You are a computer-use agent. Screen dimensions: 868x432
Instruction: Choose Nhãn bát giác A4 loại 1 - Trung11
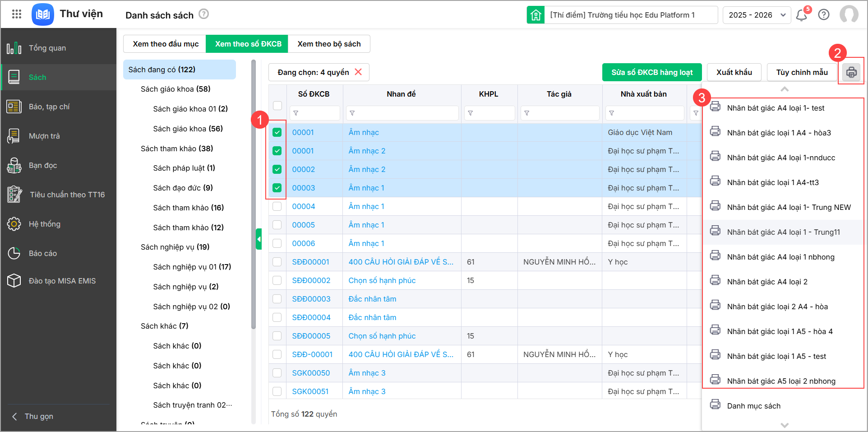coord(783,232)
